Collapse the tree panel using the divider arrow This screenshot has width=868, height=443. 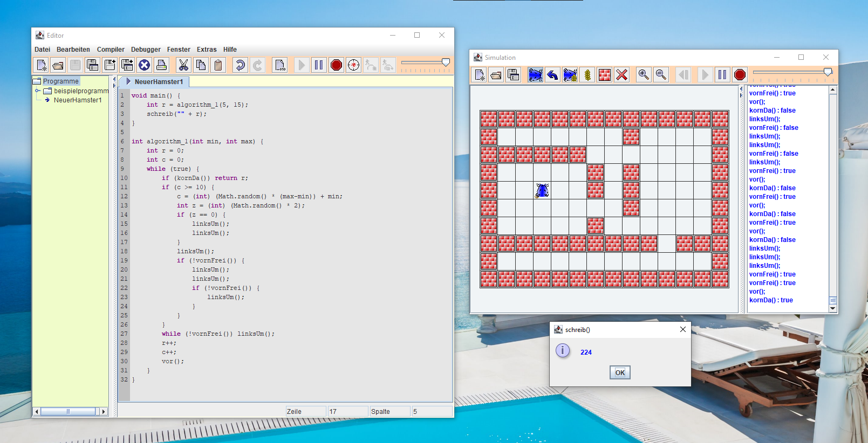click(114, 79)
